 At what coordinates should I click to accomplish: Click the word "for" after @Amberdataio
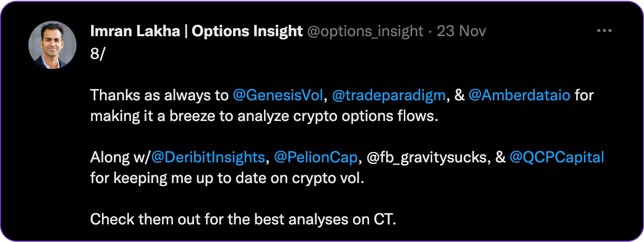pos(583,96)
